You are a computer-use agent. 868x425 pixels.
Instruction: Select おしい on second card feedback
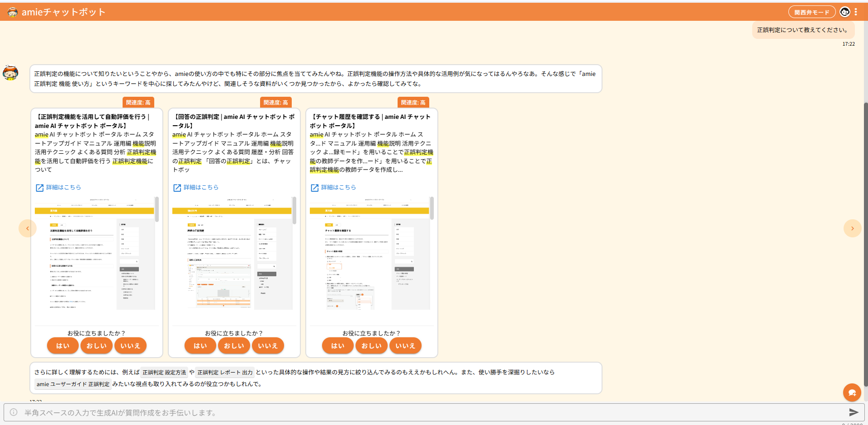click(234, 346)
